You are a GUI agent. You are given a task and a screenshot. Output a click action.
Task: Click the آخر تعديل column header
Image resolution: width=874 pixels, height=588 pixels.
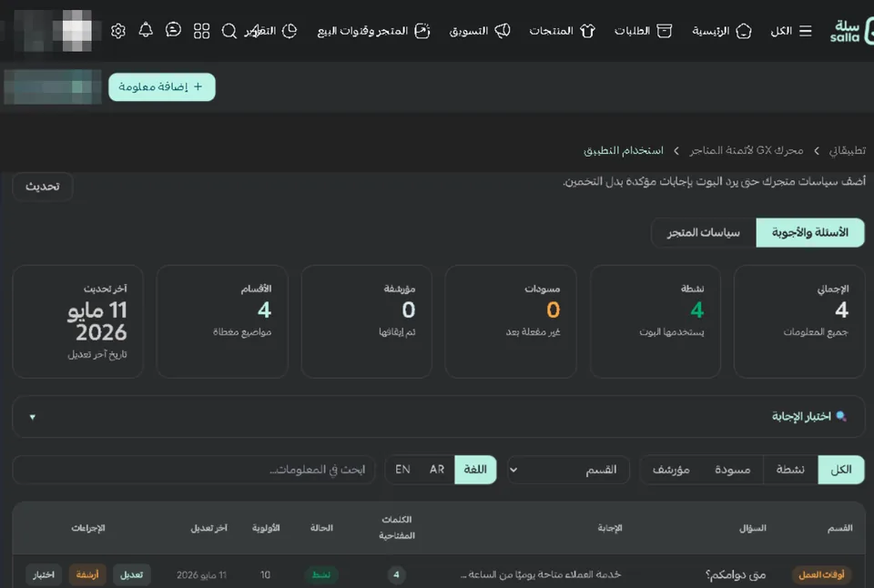209,528
